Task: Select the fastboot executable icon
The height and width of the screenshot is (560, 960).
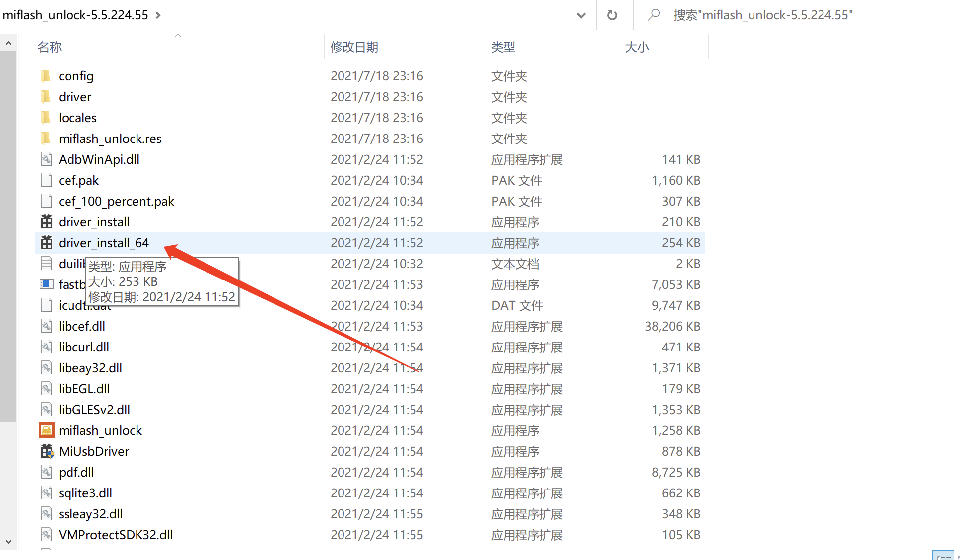Action: (46, 284)
